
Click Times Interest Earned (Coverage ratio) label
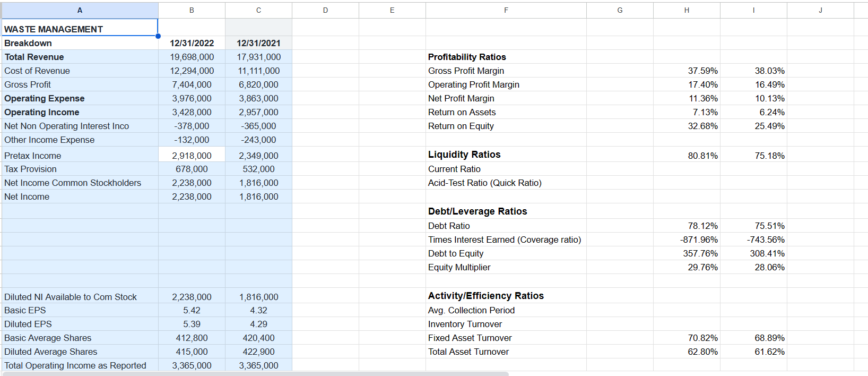(505, 240)
